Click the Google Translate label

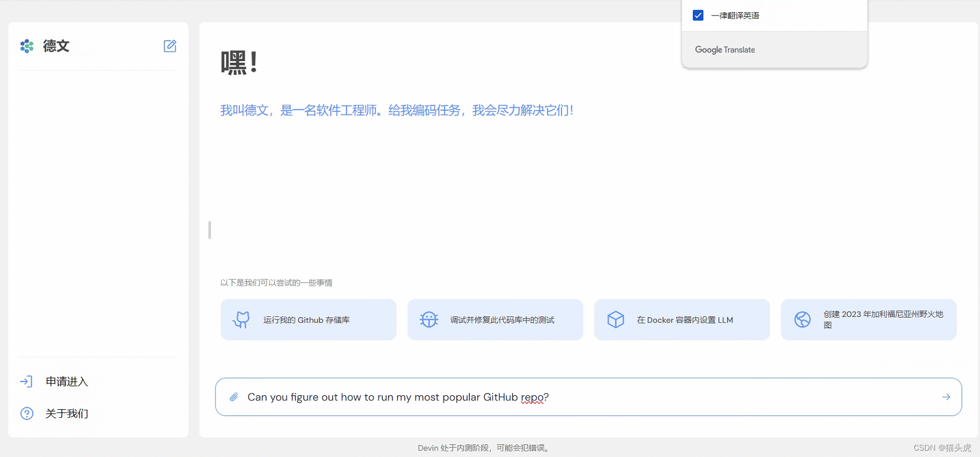point(725,50)
